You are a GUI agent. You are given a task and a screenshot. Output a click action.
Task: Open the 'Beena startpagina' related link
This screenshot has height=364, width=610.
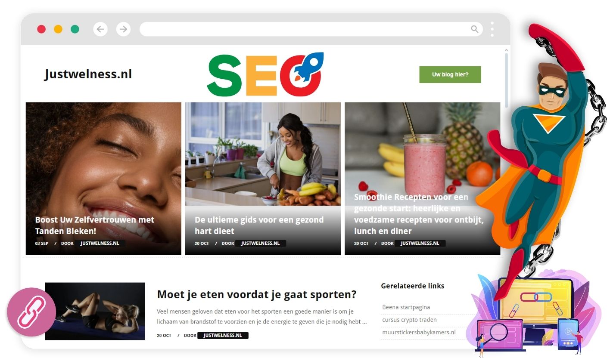click(406, 307)
